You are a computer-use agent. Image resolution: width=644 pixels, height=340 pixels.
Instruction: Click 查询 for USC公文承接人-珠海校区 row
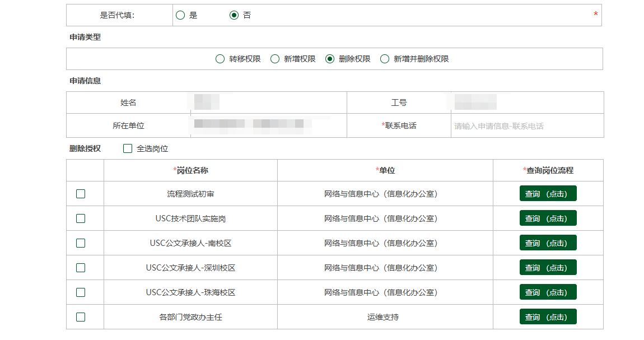pos(548,292)
